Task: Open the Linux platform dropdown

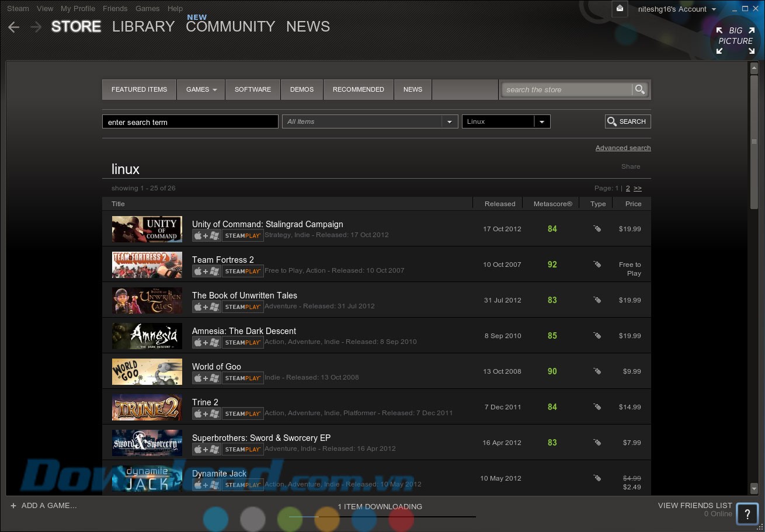Action: pyautogui.click(x=542, y=121)
